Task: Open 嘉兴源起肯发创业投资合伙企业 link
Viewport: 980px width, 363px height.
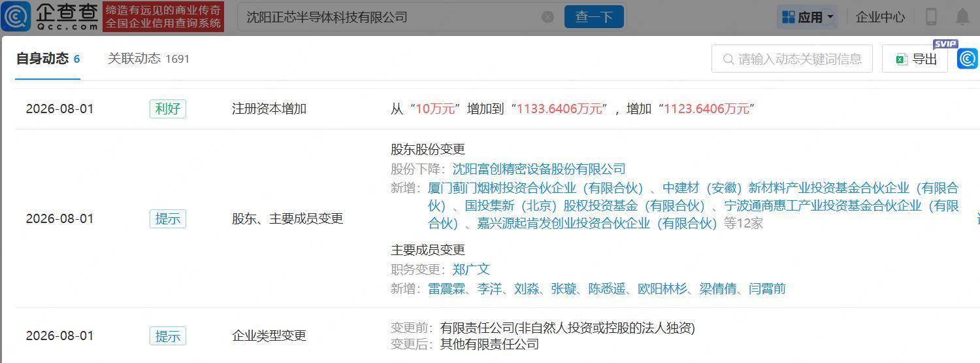Action: pos(597,224)
